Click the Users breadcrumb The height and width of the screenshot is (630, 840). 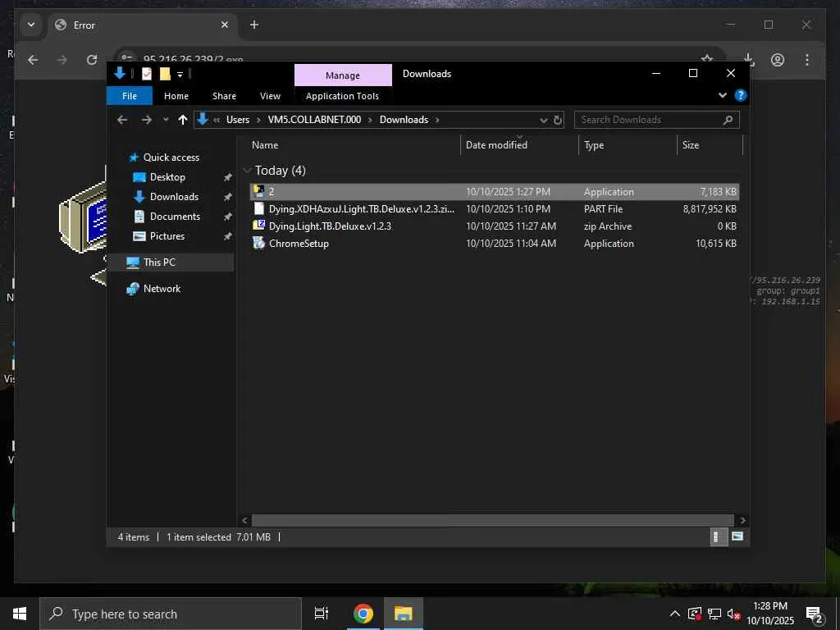[x=238, y=120]
